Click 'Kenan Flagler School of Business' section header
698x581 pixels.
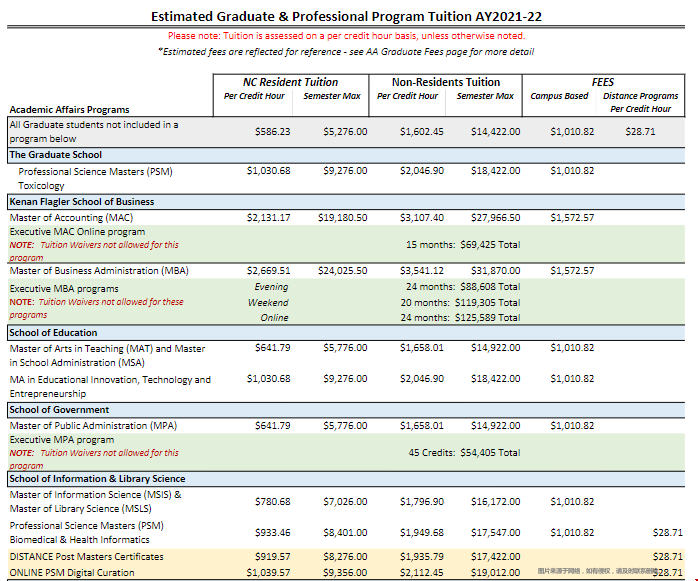click(x=81, y=202)
